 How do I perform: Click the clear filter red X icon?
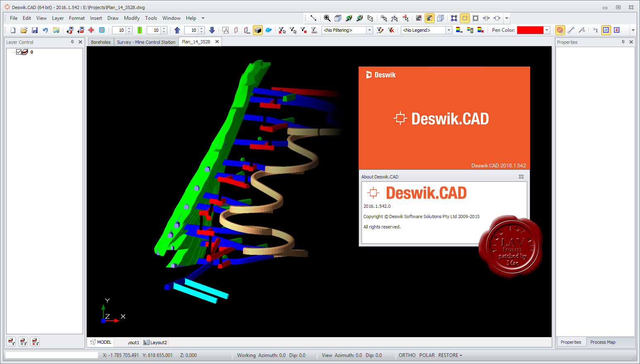[x=391, y=30]
